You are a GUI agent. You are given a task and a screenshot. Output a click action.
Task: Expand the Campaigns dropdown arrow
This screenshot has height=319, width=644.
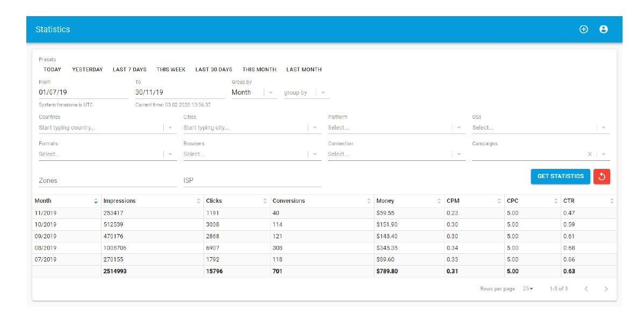[603, 154]
